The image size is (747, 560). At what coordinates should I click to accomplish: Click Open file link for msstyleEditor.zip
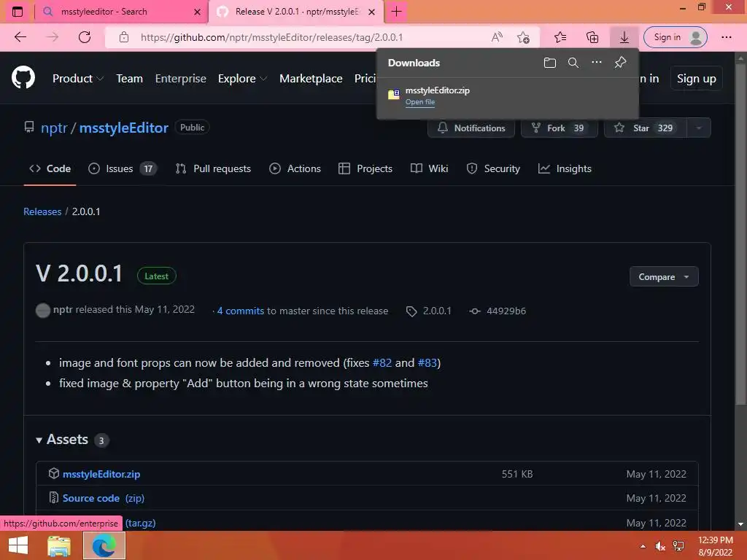(420, 102)
